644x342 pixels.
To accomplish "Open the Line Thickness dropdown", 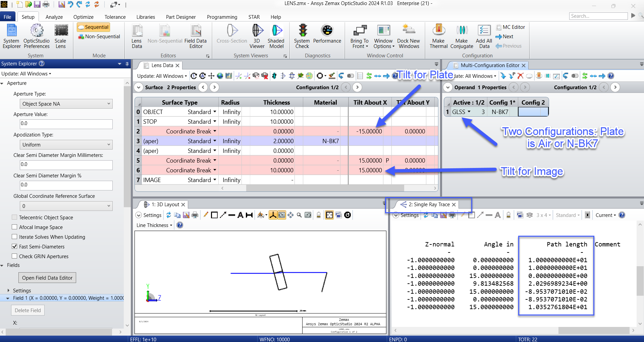I will pyautogui.click(x=154, y=225).
